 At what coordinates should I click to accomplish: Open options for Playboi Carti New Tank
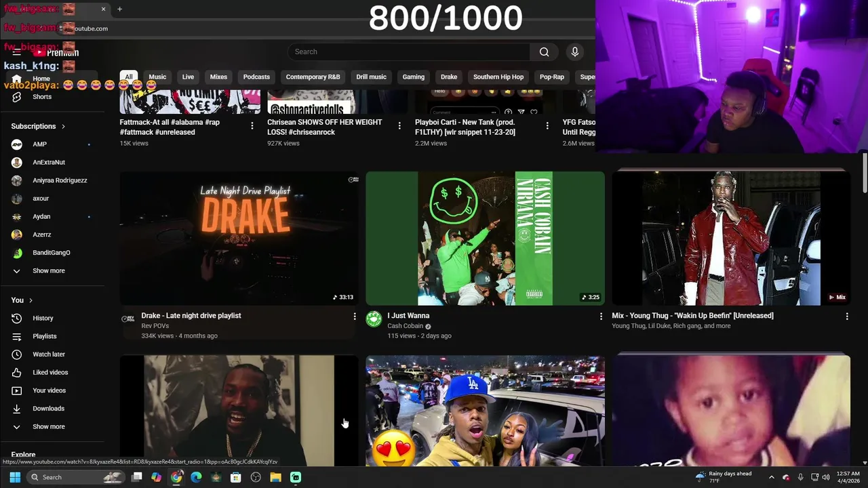[x=547, y=126]
